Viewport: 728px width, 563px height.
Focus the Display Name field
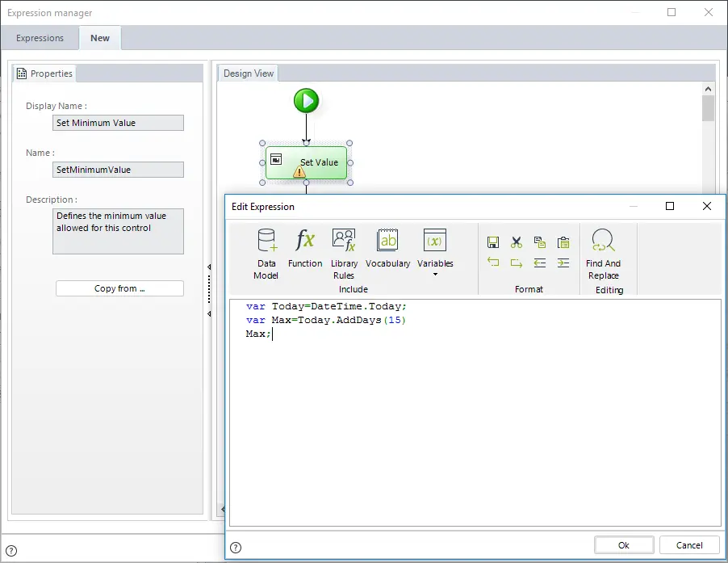(118, 123)
